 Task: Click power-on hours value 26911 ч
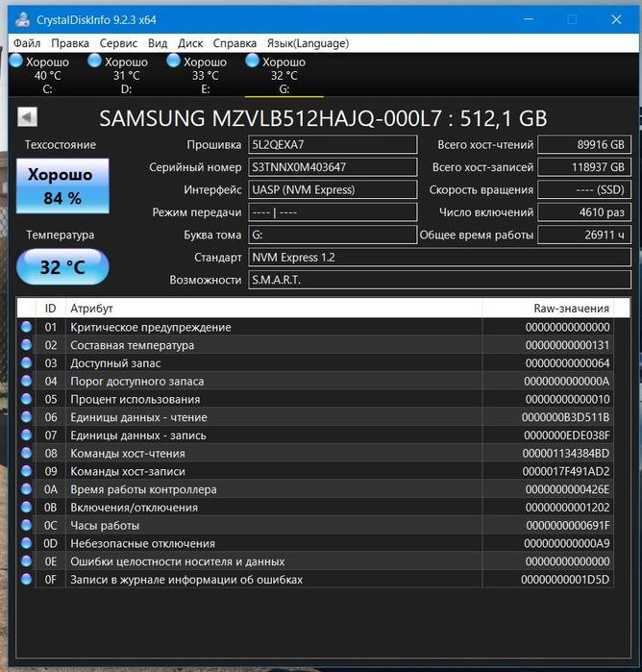(x=584, y=235)
